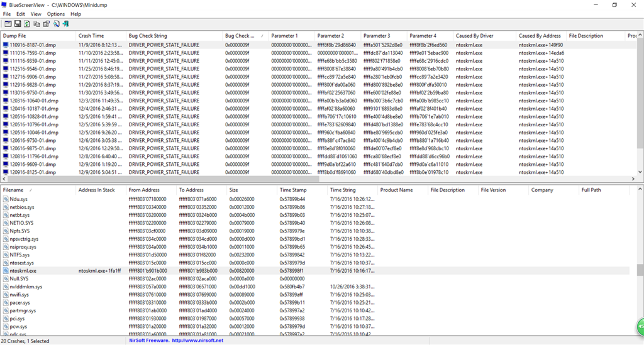Click the Refresh toolbar icon
This screenshot has height=345, width=644.
pos(27,24)
